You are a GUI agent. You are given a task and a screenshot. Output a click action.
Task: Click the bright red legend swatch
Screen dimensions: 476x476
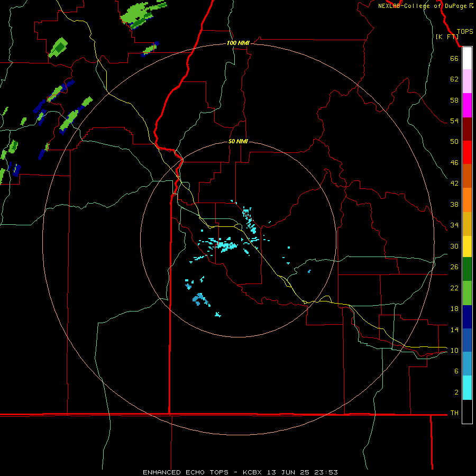[467, 152]
